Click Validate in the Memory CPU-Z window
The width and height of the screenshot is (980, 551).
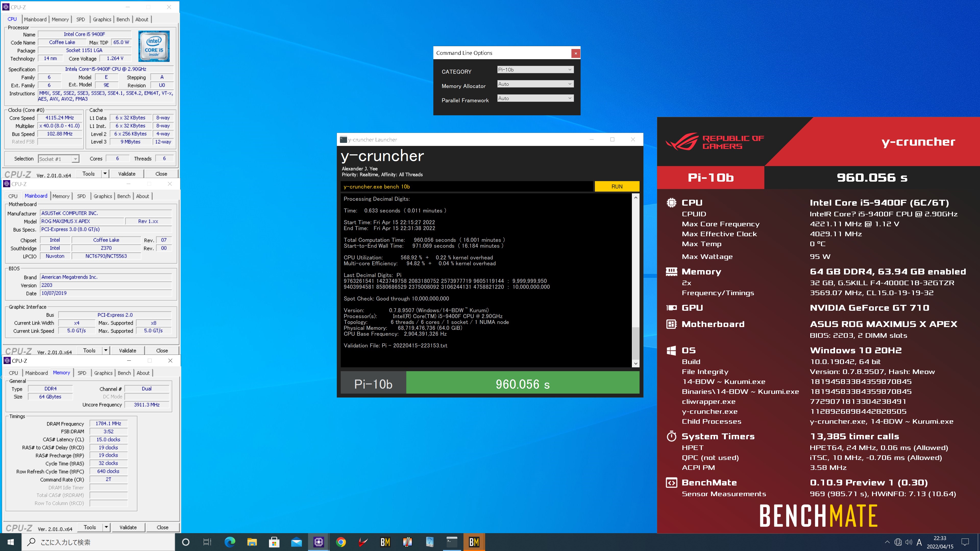pyautogui.click(x=128, y=528)
